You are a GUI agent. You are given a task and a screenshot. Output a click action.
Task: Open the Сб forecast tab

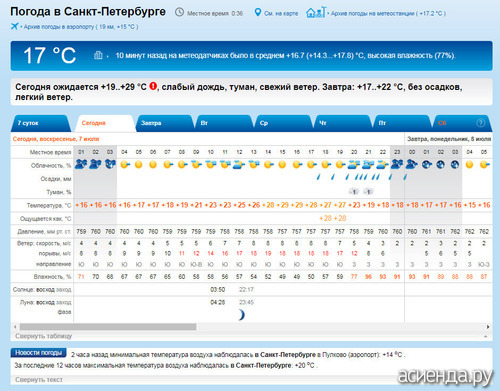click(461, 123)
